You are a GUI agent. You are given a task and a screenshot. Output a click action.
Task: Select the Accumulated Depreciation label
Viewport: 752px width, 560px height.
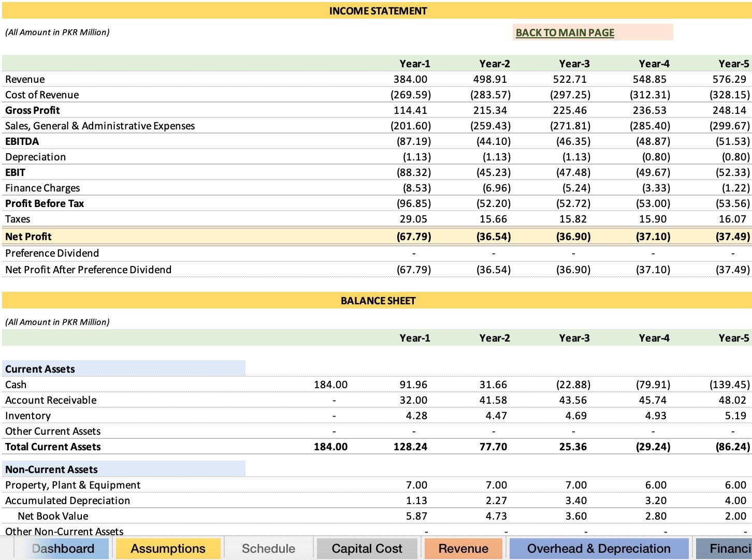(x=67, y=500)
